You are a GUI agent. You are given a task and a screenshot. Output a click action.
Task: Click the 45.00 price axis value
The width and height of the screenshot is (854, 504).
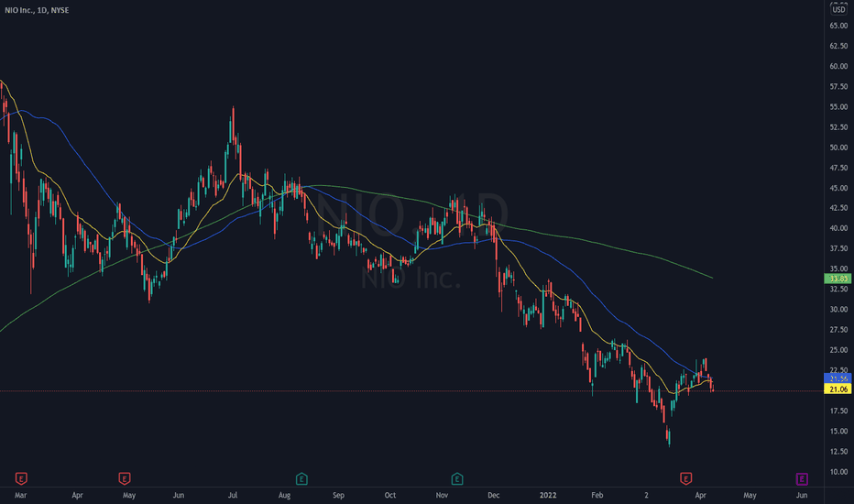(838, 188)
